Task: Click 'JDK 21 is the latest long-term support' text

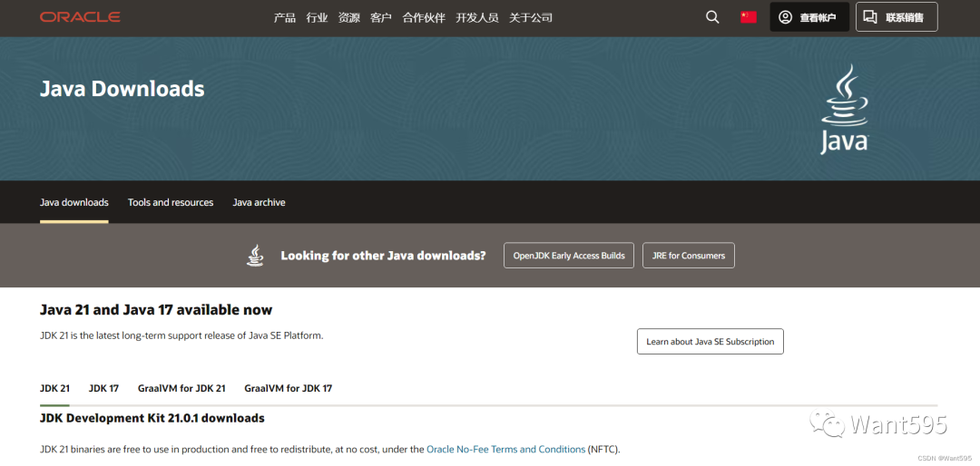Action: pyautogui.click(x=181, y=335)
